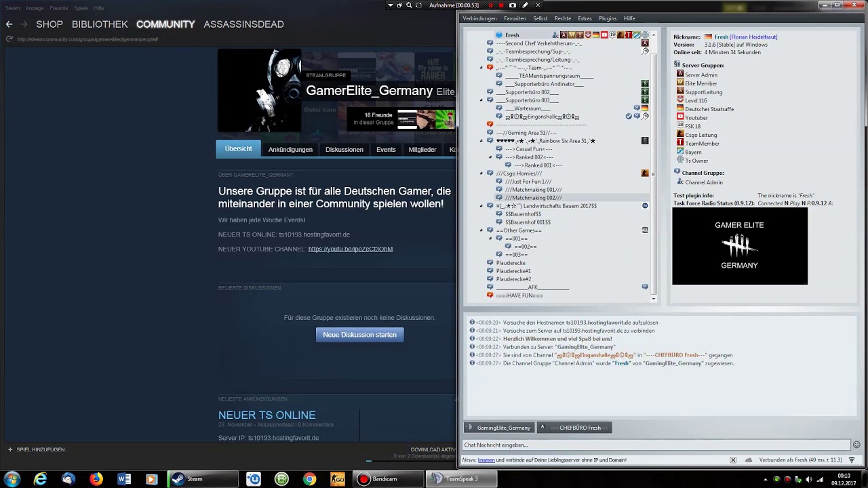Open Firefox from the taskbar

click(96, 479)
